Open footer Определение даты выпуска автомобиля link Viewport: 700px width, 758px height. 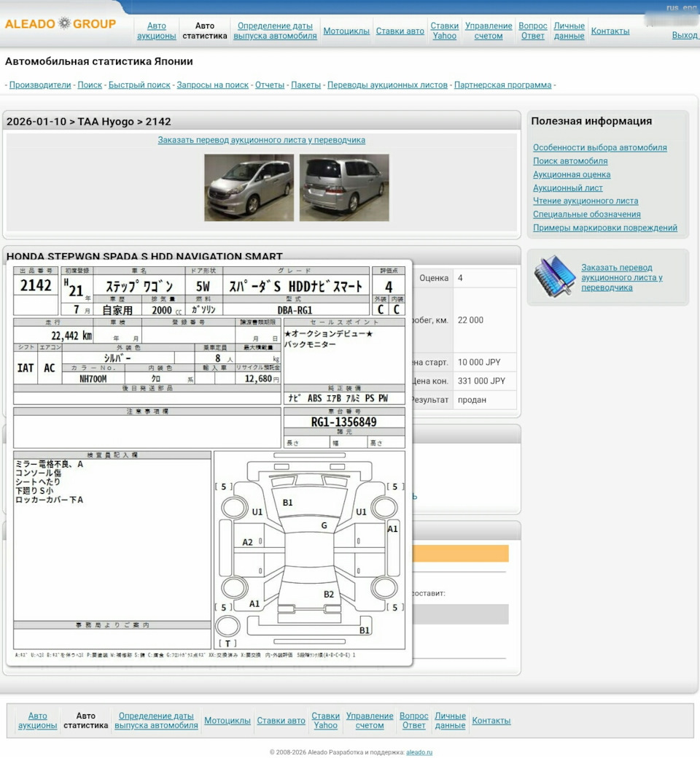(156, 720)
